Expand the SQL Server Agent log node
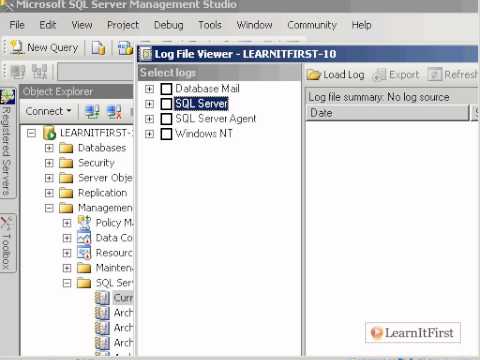This screenshot has height=360, width=480. [x=149, y=119]
